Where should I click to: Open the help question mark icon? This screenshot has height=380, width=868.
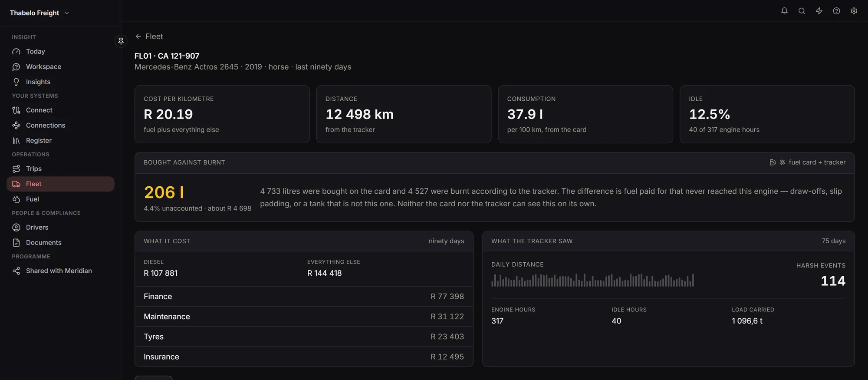point(836,11)
